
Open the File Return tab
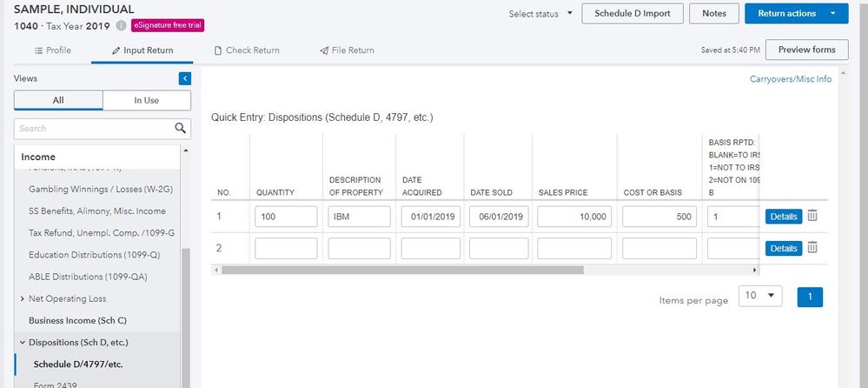(x=347, y=50)
